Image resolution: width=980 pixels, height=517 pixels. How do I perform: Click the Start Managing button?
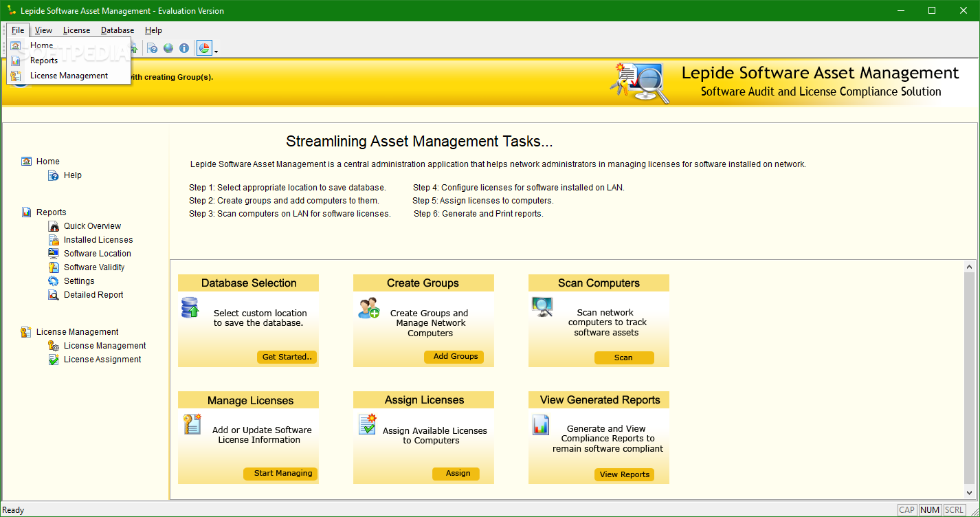pos(280,474)
